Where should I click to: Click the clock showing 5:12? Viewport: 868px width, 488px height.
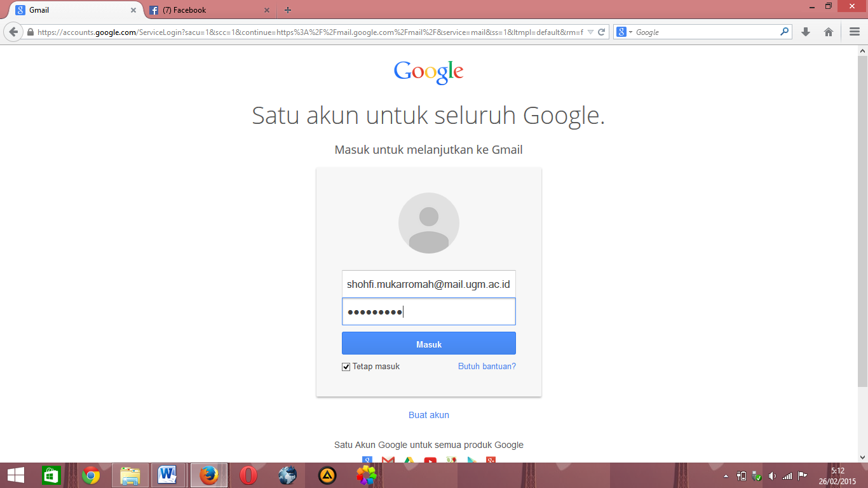(x=837, y=471)
